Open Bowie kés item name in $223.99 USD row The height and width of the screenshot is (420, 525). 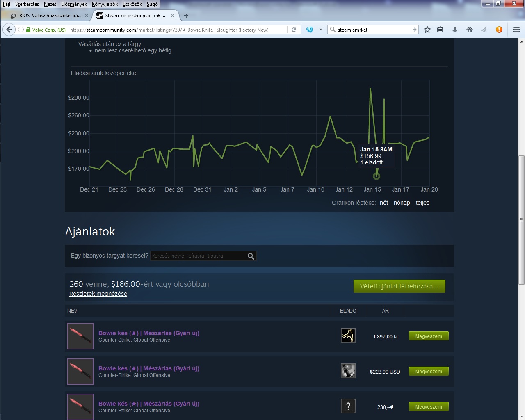(x=149, y=368)
